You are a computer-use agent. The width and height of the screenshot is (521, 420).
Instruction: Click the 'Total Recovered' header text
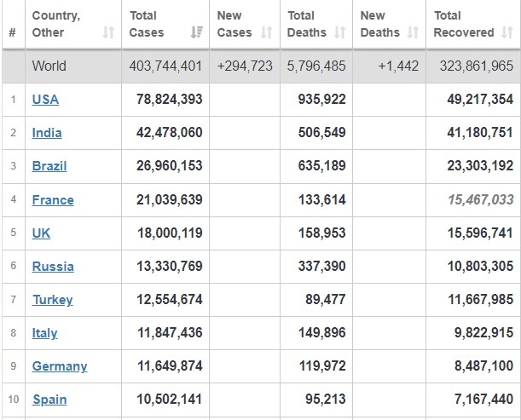464,24
